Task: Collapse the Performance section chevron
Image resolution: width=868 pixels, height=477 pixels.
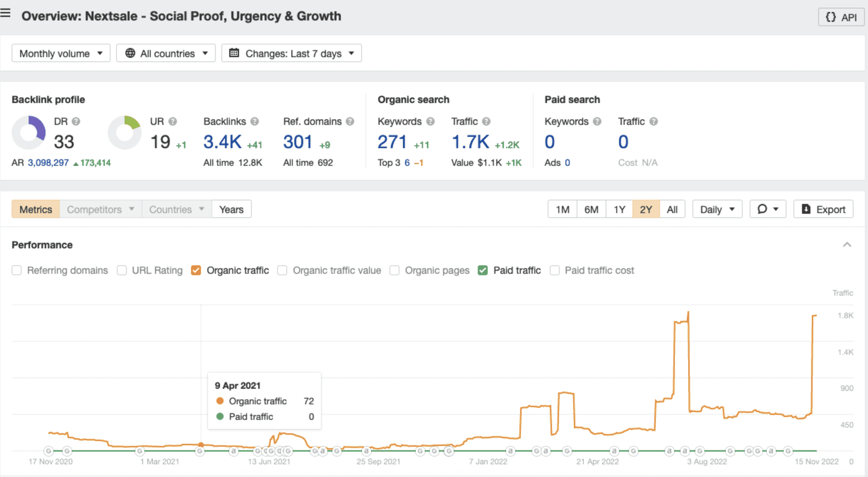Action: click(x=846, y=244)
